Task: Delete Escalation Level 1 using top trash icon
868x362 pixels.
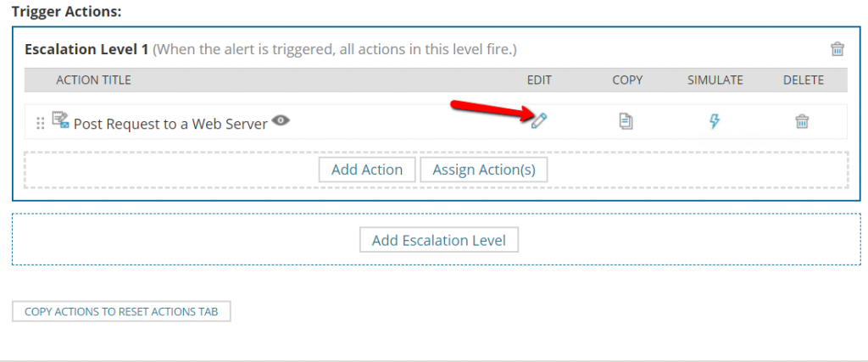Action: pyautogui.click(x=837, y=48)
